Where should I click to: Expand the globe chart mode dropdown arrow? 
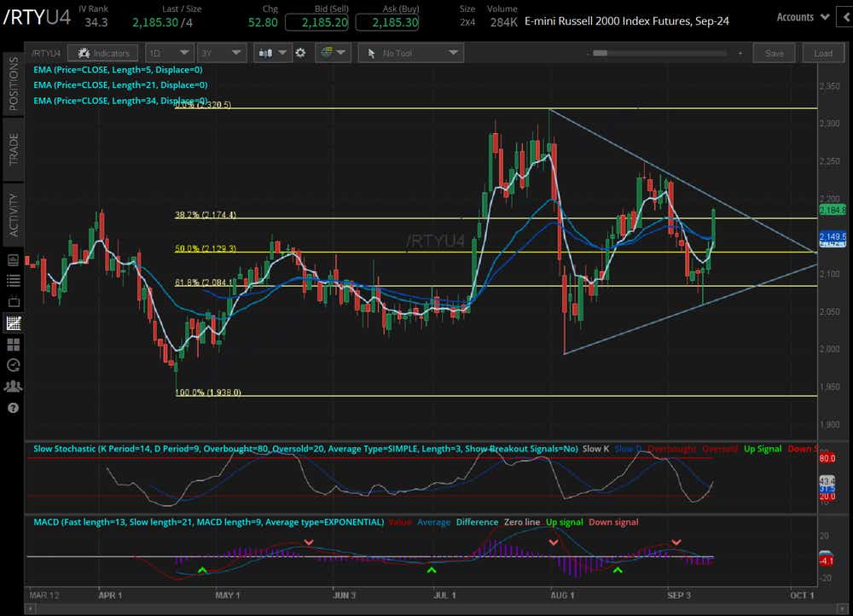coord(341,53)
